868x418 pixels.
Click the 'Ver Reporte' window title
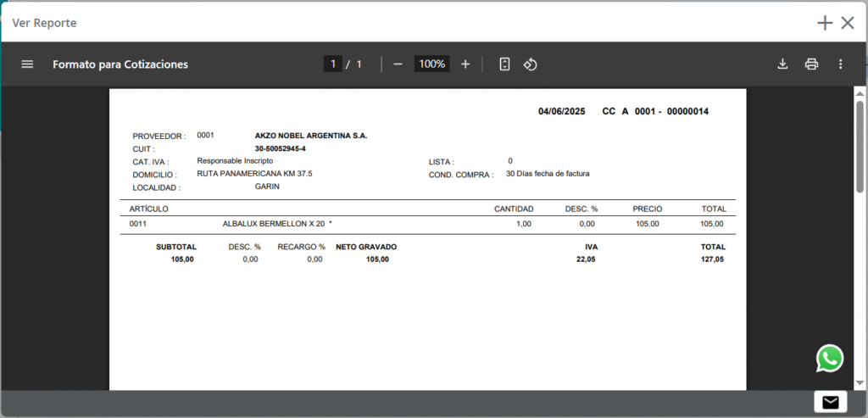44,23
